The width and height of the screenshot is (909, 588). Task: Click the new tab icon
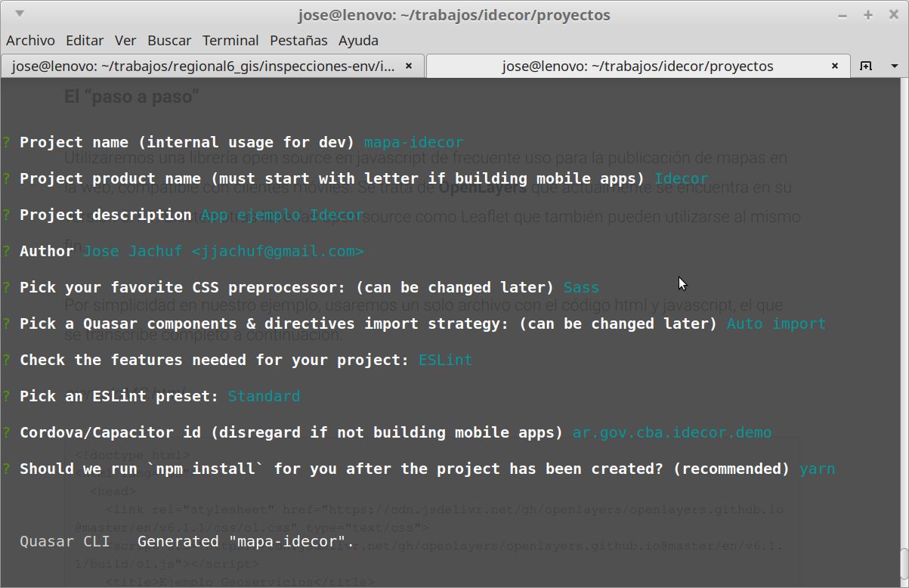pyautogui.click(x=866, y=66)
